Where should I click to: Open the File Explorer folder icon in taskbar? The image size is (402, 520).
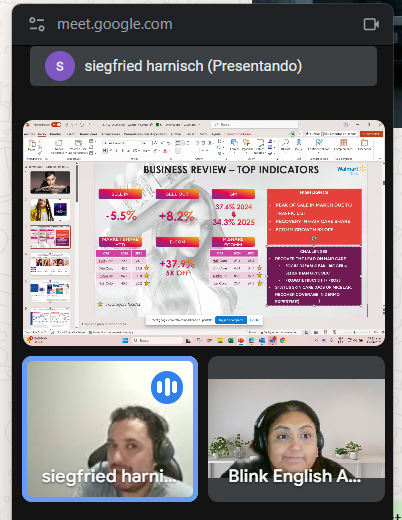point(220,340)
